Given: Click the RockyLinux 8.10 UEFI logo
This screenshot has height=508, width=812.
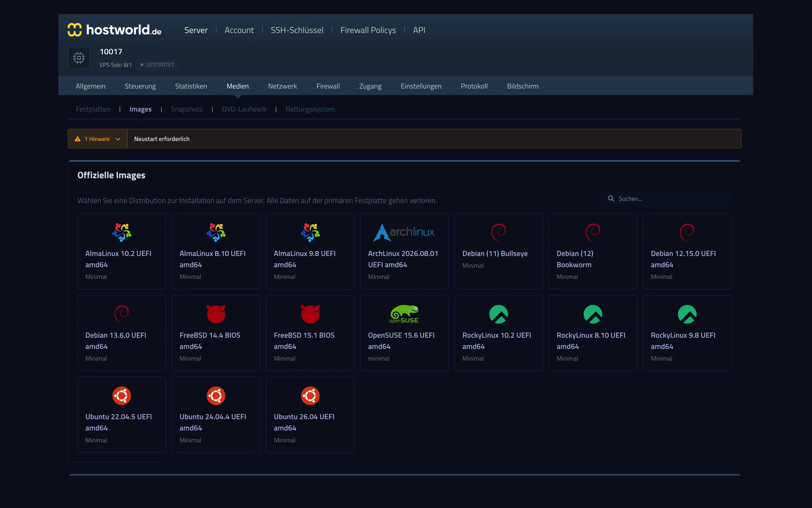Looking at the screenshot, I should coord(593,314).
